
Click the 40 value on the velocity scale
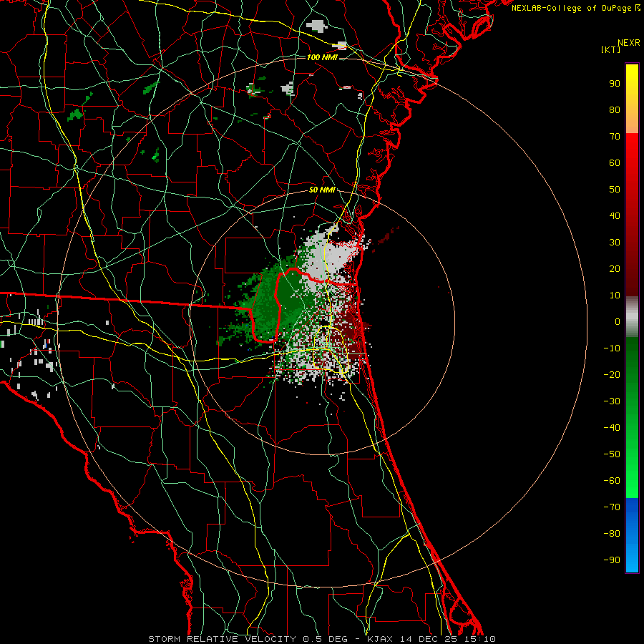(615, 216)
